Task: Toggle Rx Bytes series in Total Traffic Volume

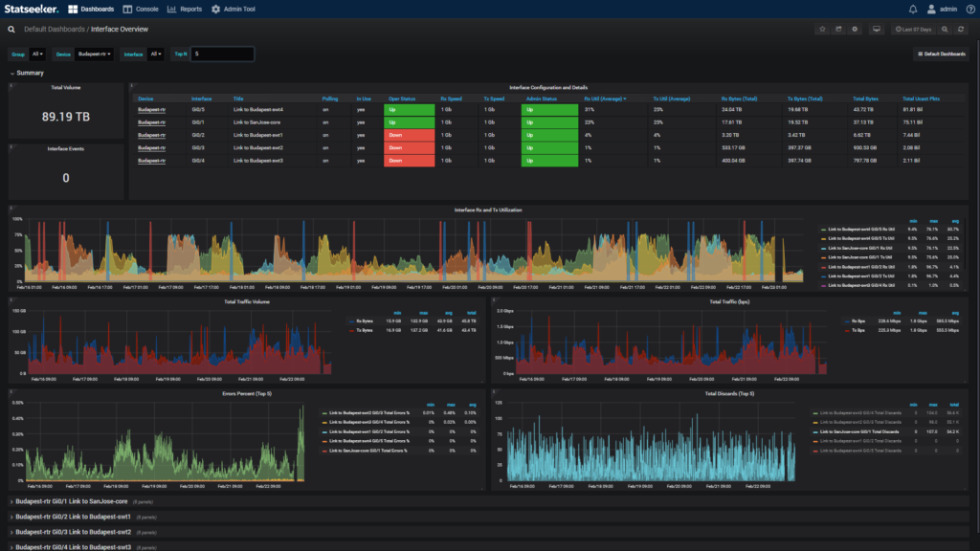Action: coord(365,321)
